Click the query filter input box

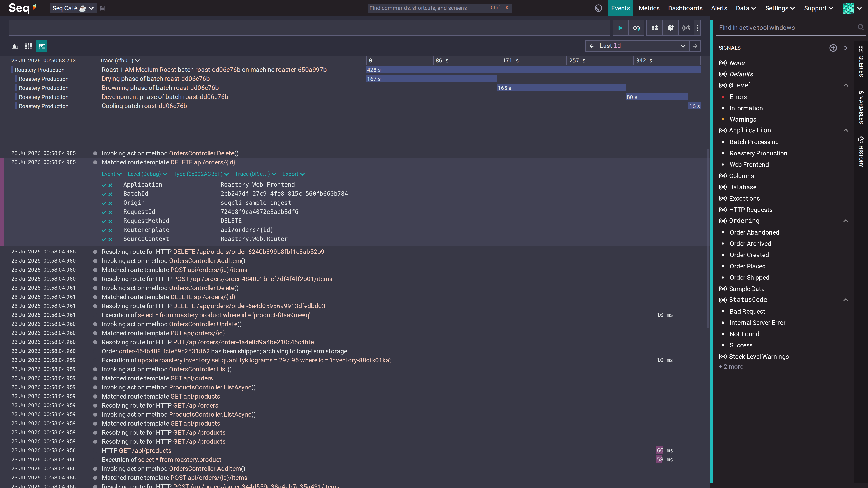point(309,28)
